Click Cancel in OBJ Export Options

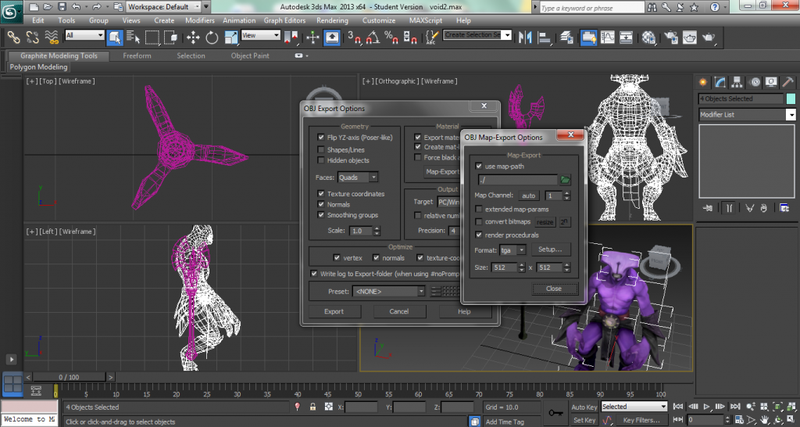[x=399, y=311]
